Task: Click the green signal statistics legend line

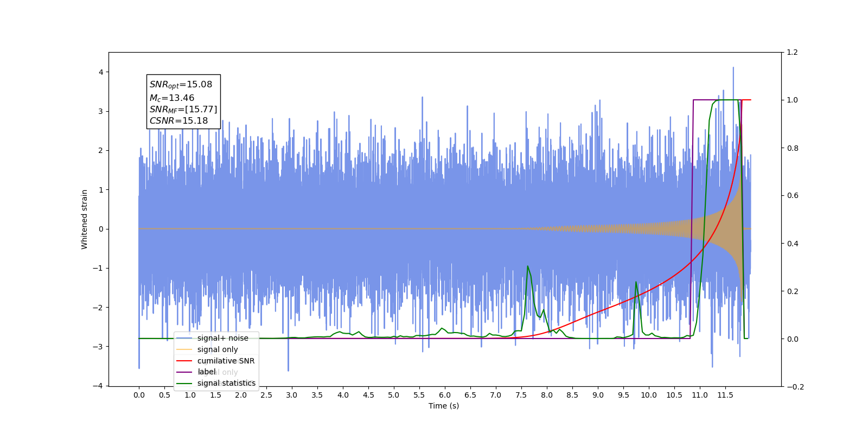Action: (184, 384)
